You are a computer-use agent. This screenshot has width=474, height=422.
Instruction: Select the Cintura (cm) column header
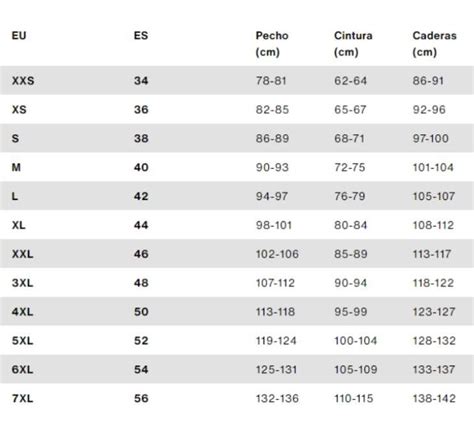pos(353,44)
